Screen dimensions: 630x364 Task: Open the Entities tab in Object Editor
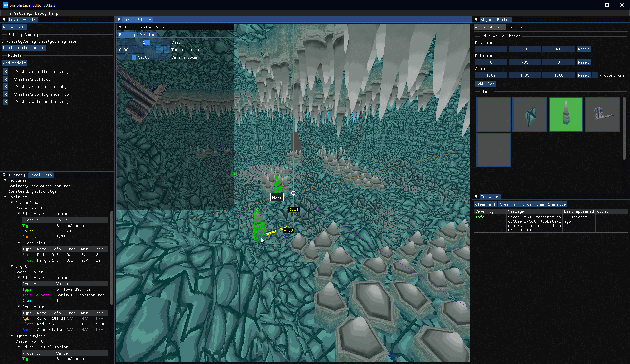pyautogui.click(x=518, y=27)
